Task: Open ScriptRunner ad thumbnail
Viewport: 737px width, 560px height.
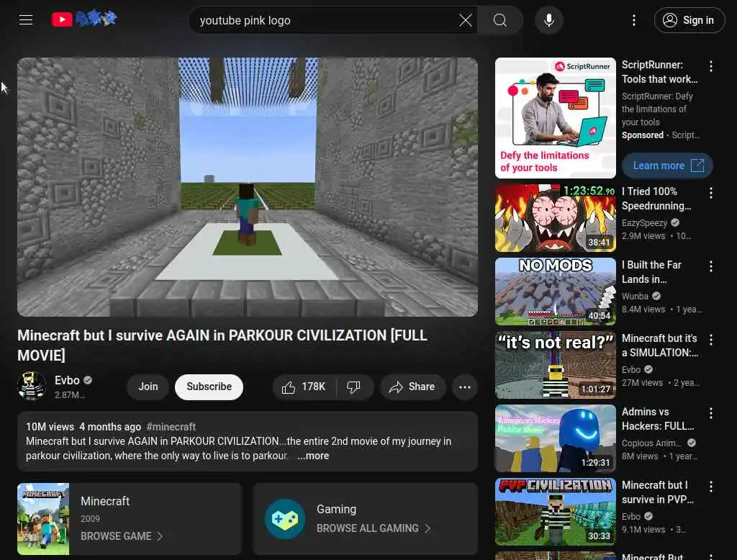Action: 555,118
